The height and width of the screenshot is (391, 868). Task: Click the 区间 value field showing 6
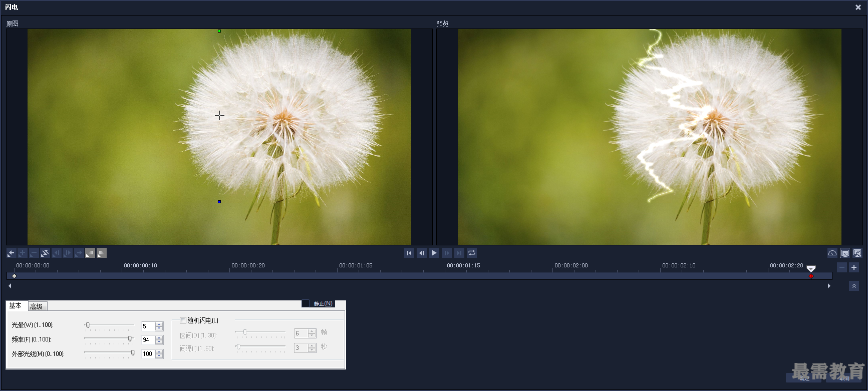[x=301, y=333]
